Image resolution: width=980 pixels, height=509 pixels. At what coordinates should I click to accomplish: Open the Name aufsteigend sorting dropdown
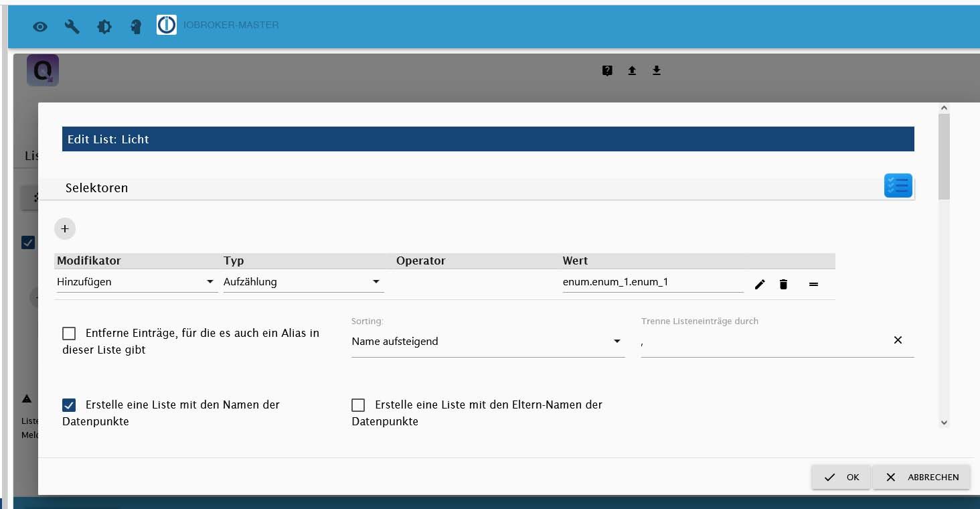point(488,342)
